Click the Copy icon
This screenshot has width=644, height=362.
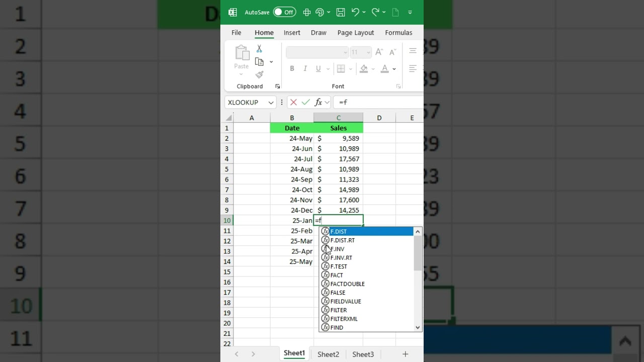pyautogui.click(x=259, y=62)
